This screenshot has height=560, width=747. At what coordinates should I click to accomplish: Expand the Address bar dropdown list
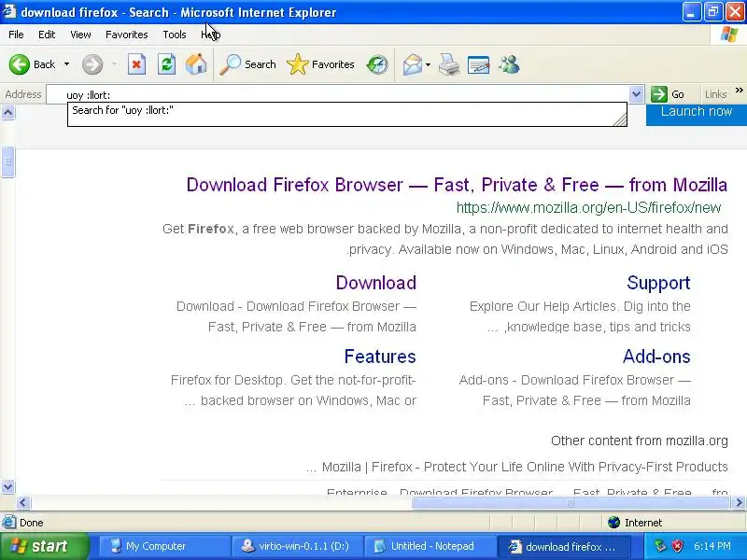pyautogui.click(x=637, y=94)
